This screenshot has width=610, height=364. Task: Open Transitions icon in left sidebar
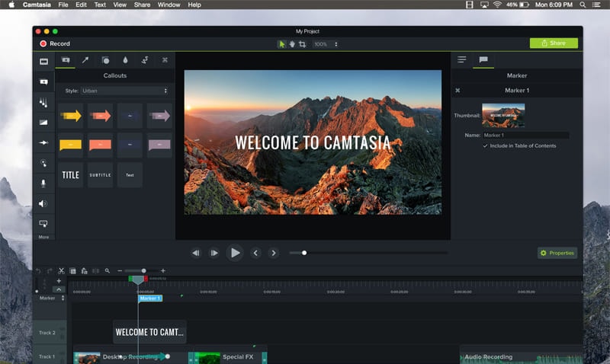click(43, 123)
